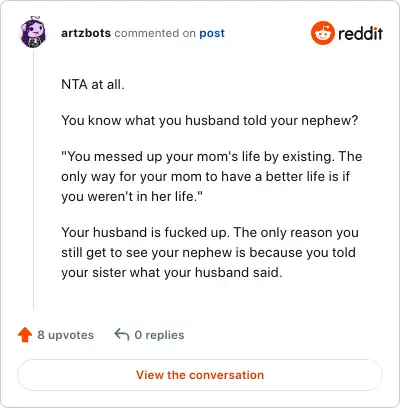This screenshot has width=400, height=408.
Task: Click the line starting 'You messed up your mom's life'
Action: point(212,157)
